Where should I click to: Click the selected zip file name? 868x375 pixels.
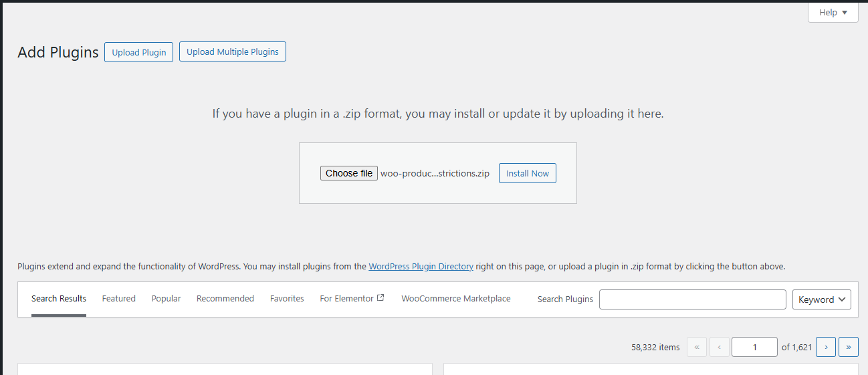[435, 173]
